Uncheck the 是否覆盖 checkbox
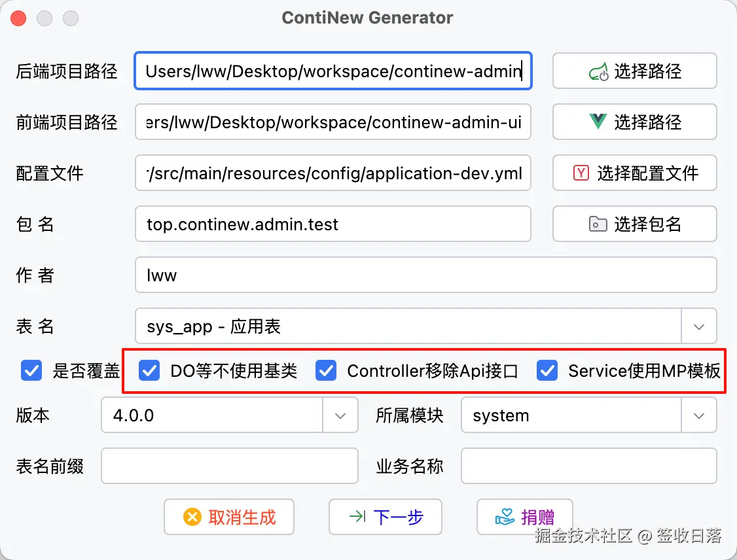This screenshot has height=560, width=737. coord(31,371)
